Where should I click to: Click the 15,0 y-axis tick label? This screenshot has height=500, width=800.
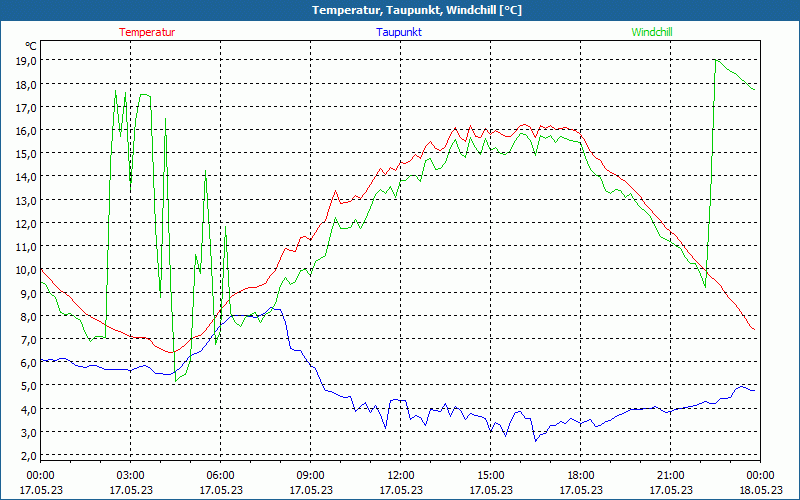point(26,153)
